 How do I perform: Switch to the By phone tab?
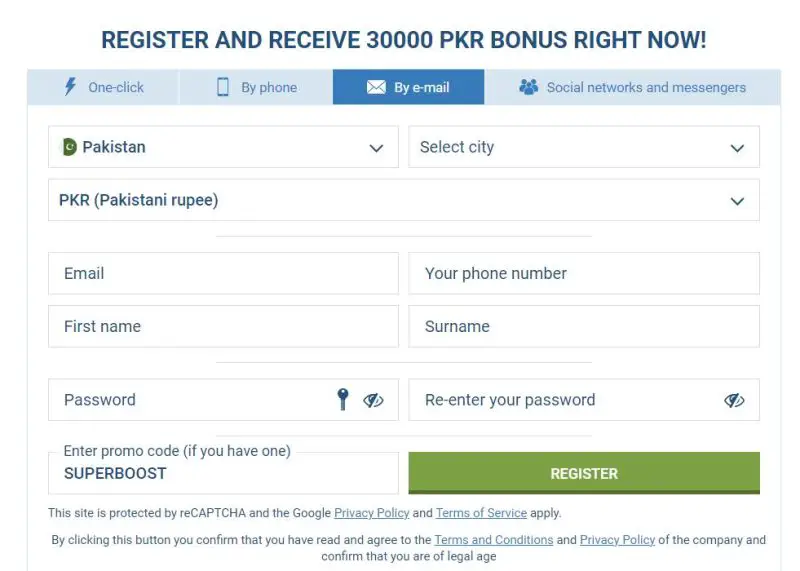click(257, 87)
